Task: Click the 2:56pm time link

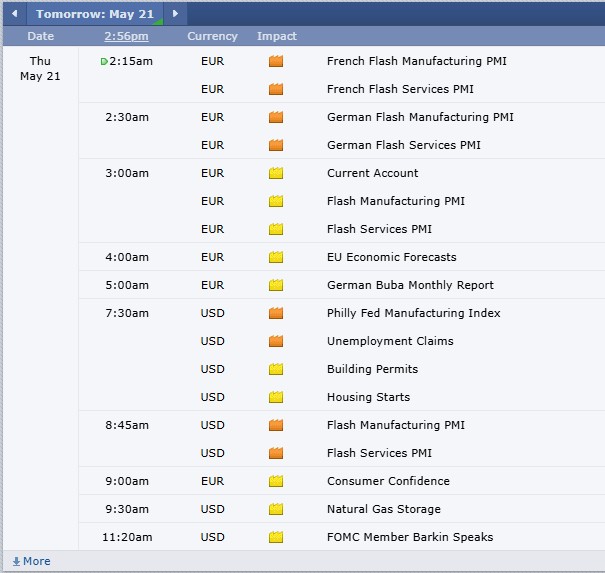Action: click(126, 36)
